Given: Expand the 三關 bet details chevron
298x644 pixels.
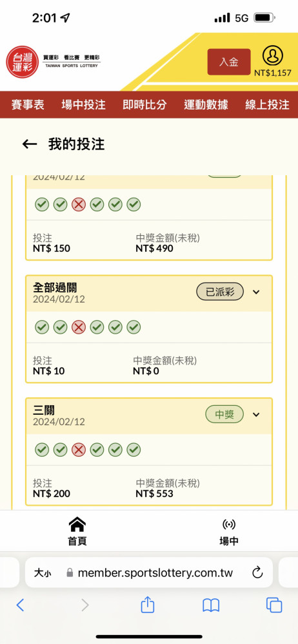Looking at the screenshot, I should [x=257, y=414].
